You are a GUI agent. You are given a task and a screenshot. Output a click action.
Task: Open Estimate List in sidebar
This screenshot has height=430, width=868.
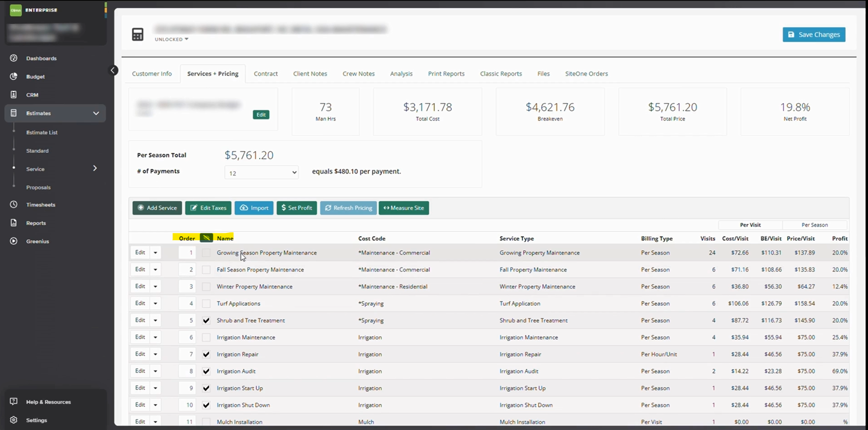(x=42, y=132)
